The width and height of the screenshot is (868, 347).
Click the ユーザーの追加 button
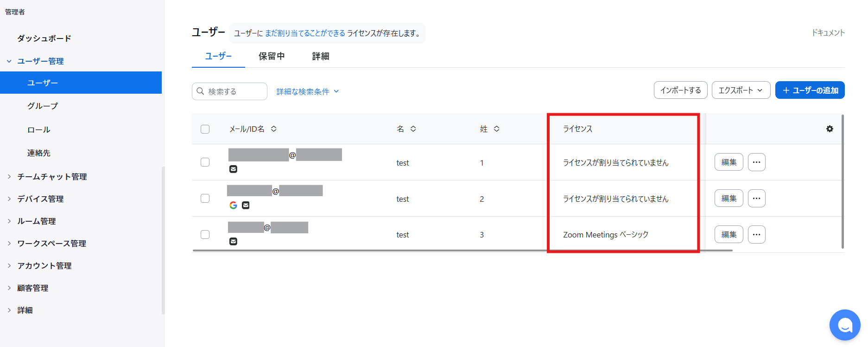point(810,90)
